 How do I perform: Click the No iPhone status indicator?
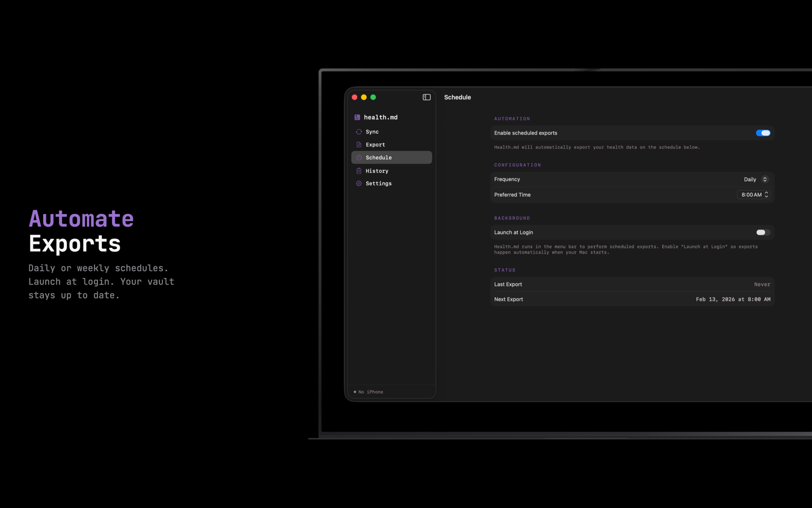pyautogui.click(x=368, y=392)
